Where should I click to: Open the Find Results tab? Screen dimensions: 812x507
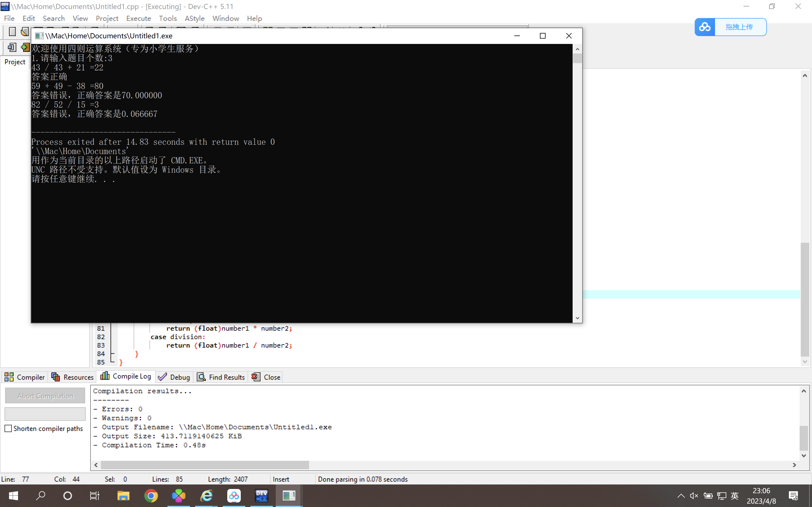click(x=221, y=377)
